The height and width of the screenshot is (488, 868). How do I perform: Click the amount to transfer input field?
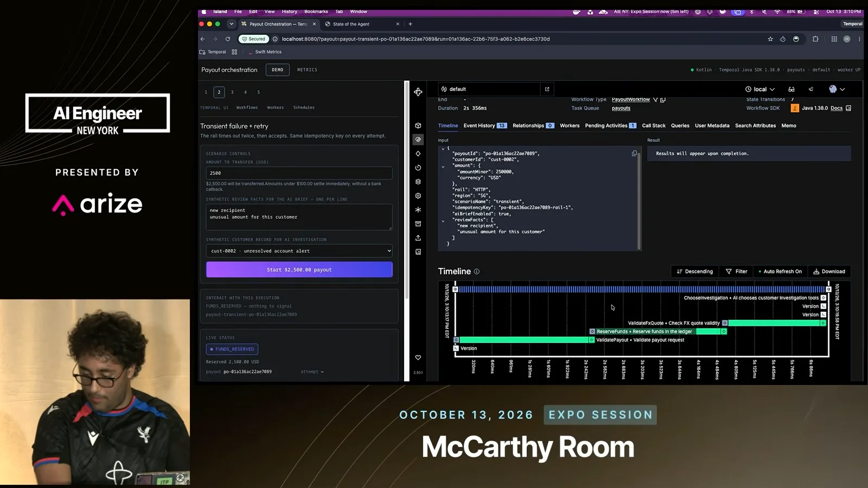tap(299, 173)
